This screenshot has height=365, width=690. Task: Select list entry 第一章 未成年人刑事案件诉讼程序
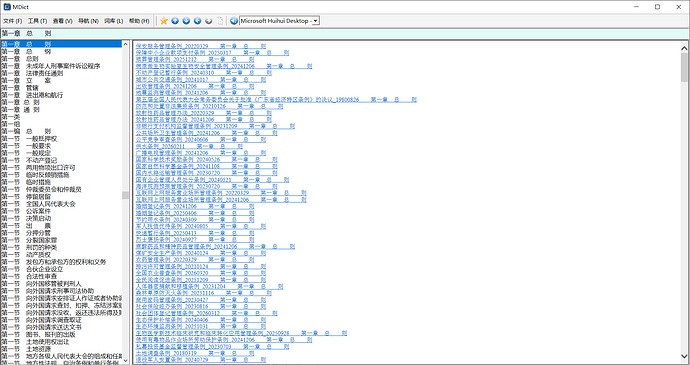pos(61,66)
